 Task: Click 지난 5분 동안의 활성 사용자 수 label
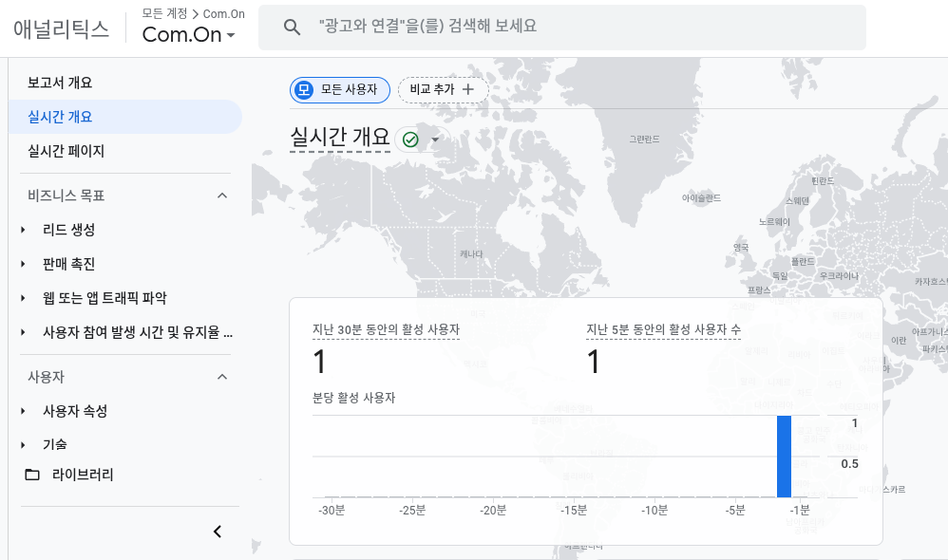click(x=663, y=330)
